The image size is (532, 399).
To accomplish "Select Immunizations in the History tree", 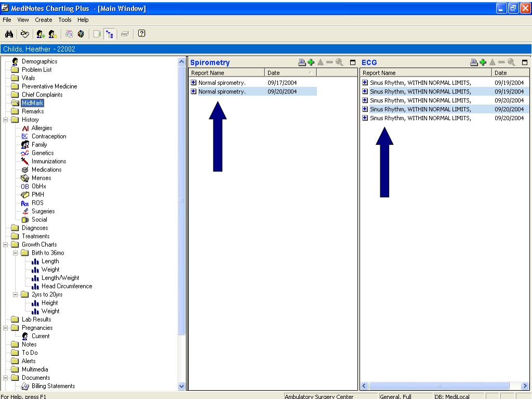I will [x=49, y=161].
